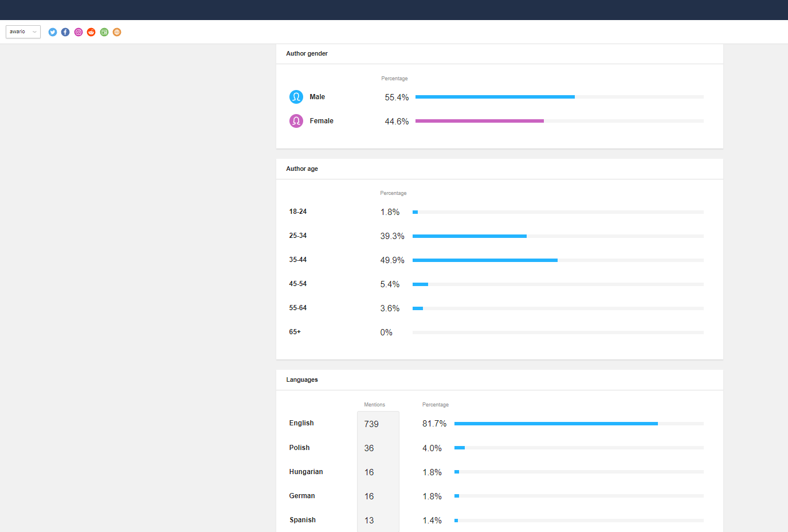Image resolution: width=788 pixels, height=532 pixels.
Task: Click the blue Male gender icon
Action: click(x=296, y=97)
